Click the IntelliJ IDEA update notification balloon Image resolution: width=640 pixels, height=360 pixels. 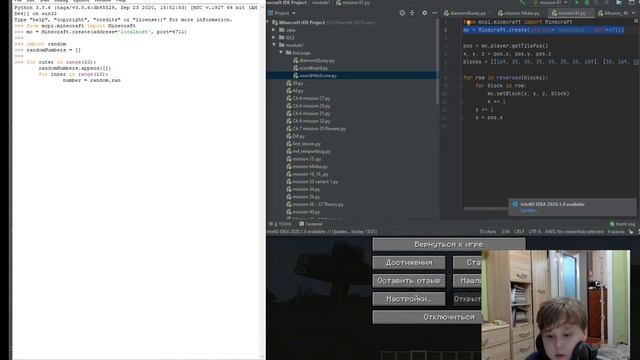tap(572, 207)
